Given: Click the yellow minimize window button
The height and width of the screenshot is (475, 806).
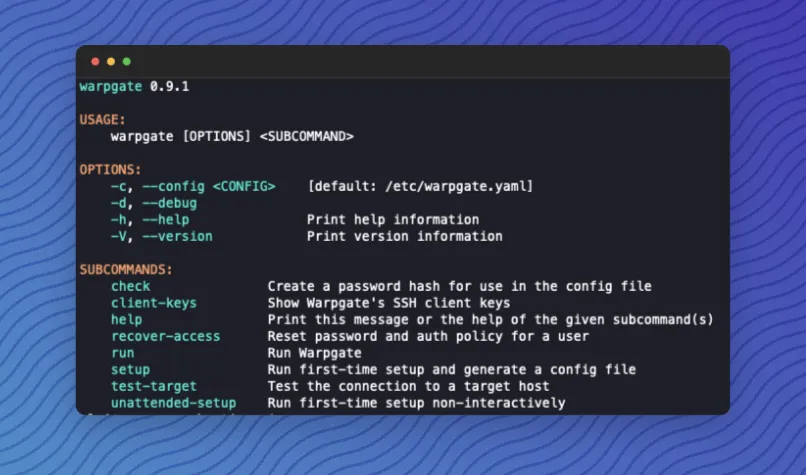Looking at the screenshot, I should coord(111,62).
